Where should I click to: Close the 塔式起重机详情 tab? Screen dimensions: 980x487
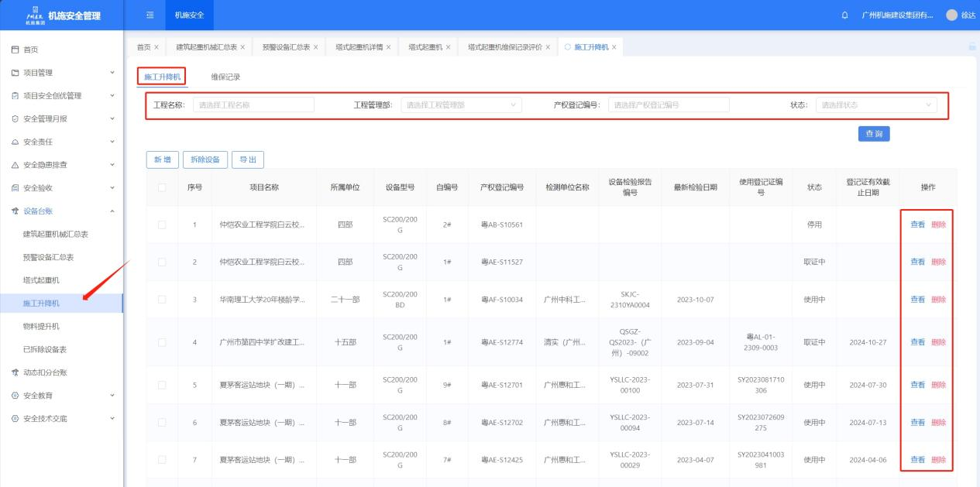tap(388, 47)
